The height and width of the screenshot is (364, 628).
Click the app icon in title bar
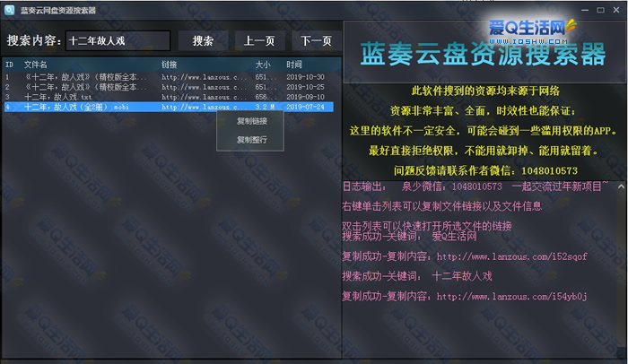[9, 10]
